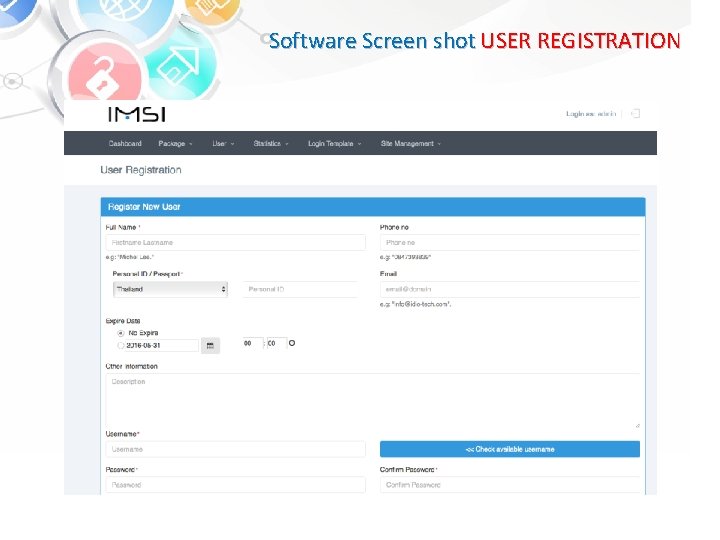Expand the Package menu
720x540 pixels.
click(175, 143)
